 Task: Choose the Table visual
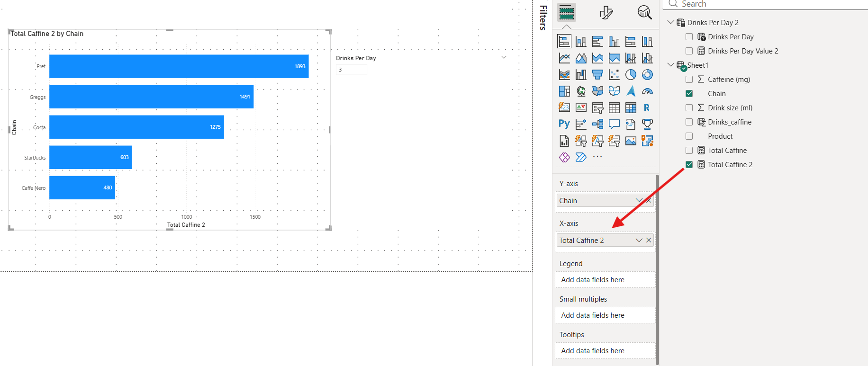(x=614, y=108)
